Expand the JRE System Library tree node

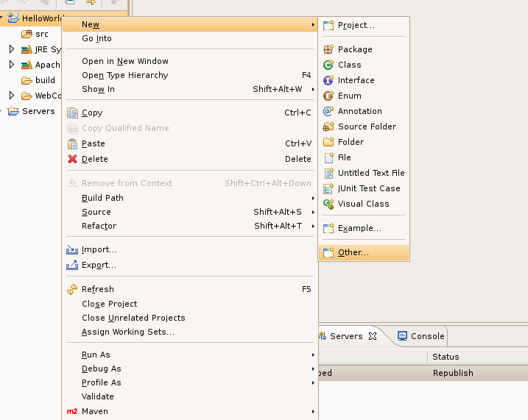12,49
